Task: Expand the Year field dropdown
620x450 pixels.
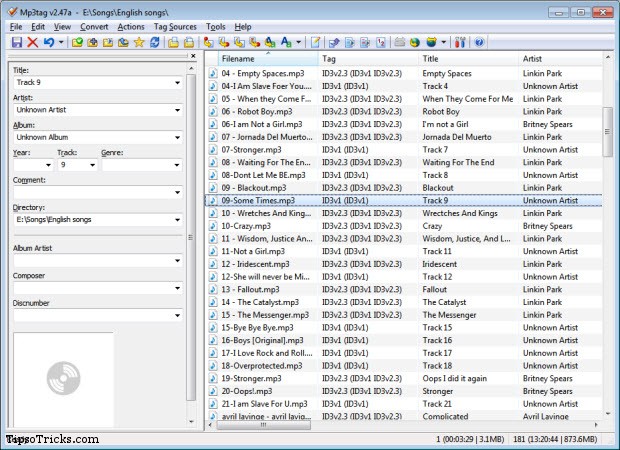Action: (x=48, y=165)
